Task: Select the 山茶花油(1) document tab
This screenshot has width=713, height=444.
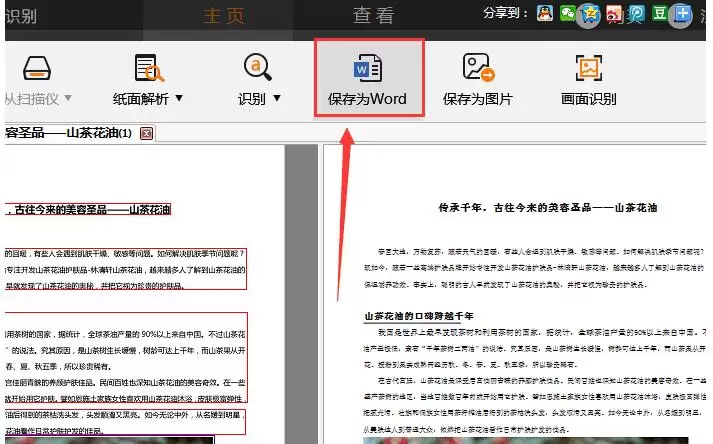Action: coord(68,133)
